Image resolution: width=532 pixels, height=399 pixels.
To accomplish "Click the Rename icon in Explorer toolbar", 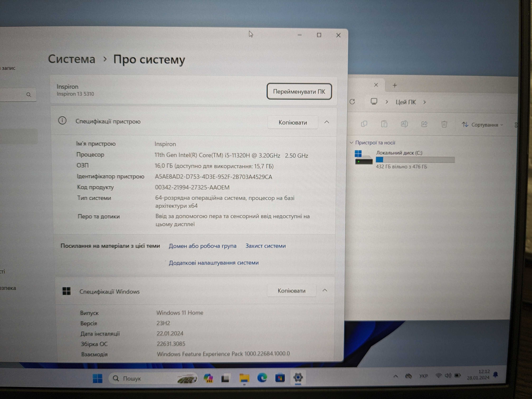I will click(404, 124).
